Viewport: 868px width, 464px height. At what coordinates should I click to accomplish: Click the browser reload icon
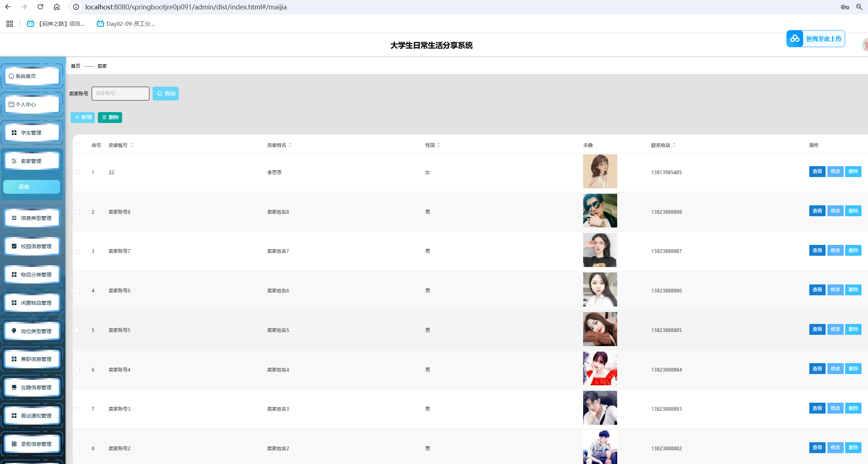[x=41, y=7]
